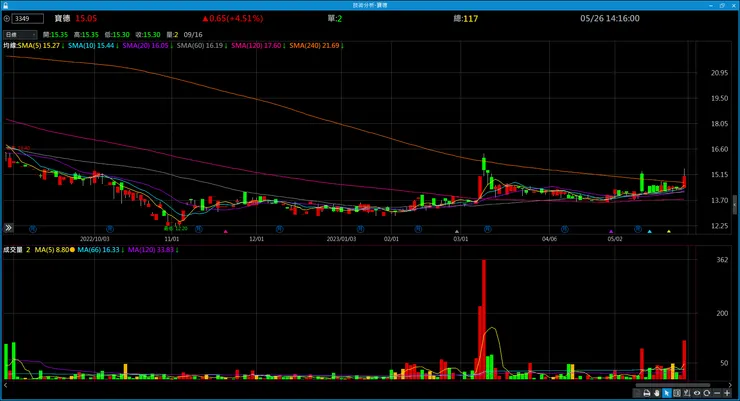Click the blue circle marker right of 05/02
Image resolution: width=740 pixels, height=401 pixels.
click(x=638, y=229)
